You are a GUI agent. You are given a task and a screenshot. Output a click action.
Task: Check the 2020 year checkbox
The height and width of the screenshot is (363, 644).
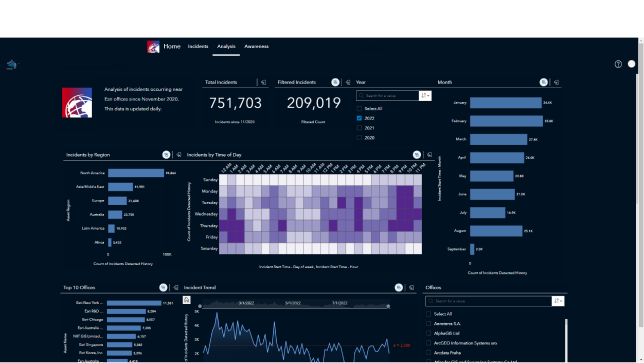coord(359,138)
